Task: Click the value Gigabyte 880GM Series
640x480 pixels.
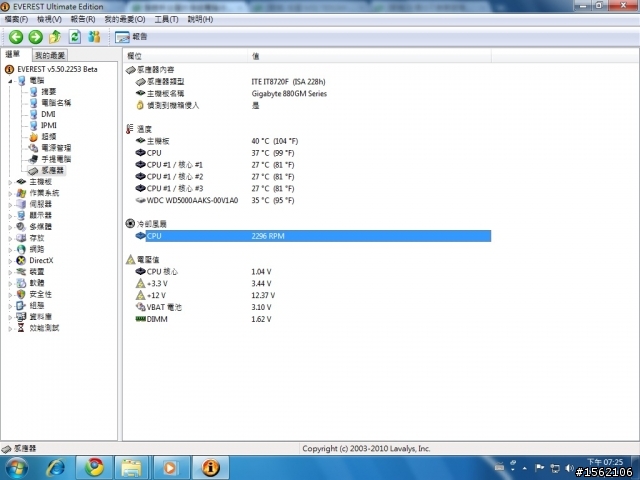Action: coord(289,94)
